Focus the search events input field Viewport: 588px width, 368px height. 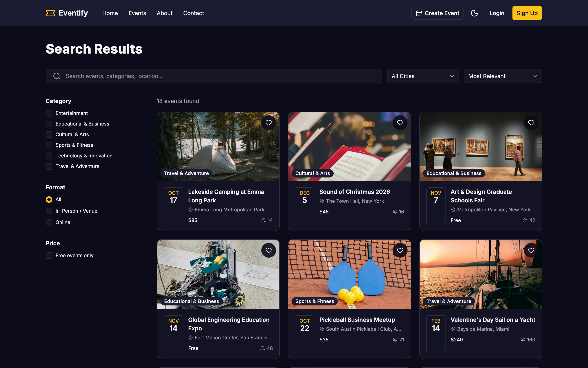(x=214, y=76)
